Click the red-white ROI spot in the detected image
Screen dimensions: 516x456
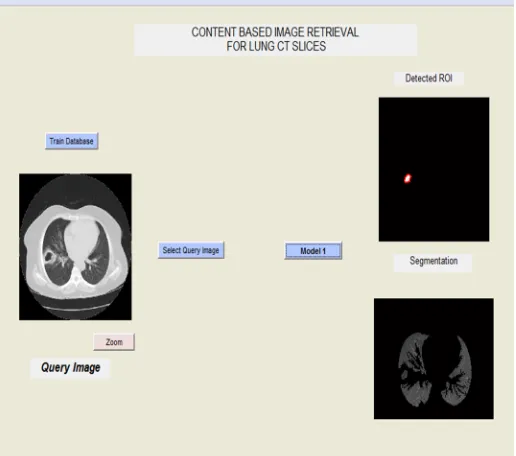pos(408,179)
